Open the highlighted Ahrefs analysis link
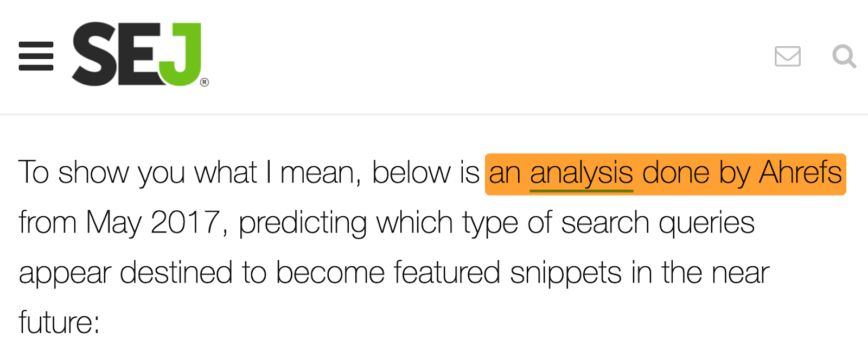The height and width of the screenshot is (358, 868). point(665,174)
